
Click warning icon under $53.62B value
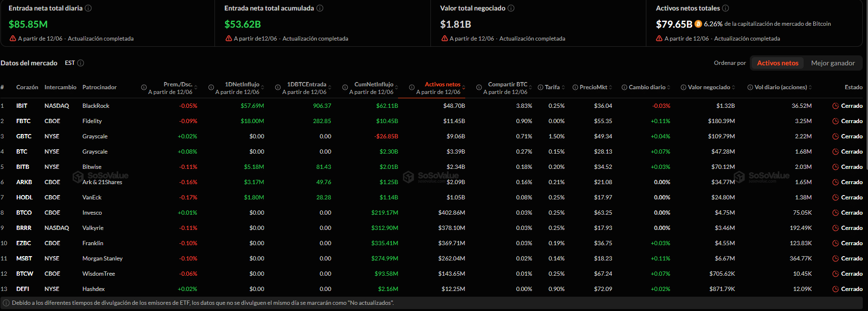tap(229, 39)
